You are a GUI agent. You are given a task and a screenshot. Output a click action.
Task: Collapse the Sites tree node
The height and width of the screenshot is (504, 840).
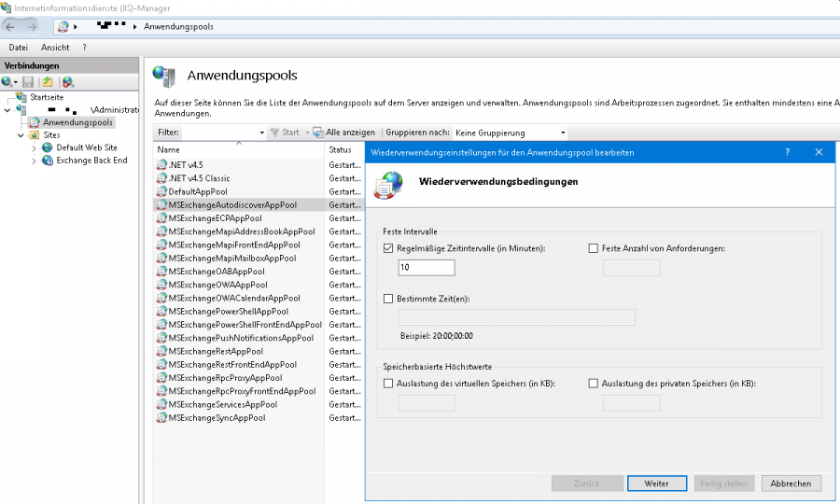[21, 135]
